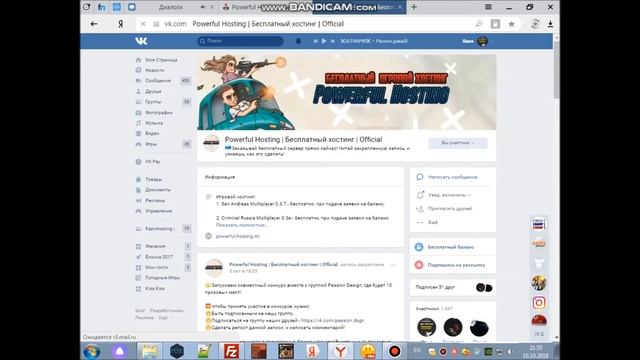Open Сообщения in left sidebar
Image resolution: width=640 pixels, height=360 pixels.
point(158,81)
